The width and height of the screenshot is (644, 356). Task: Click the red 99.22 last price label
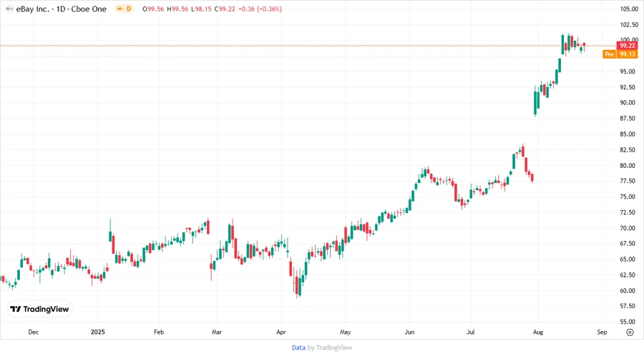(627, 46)
